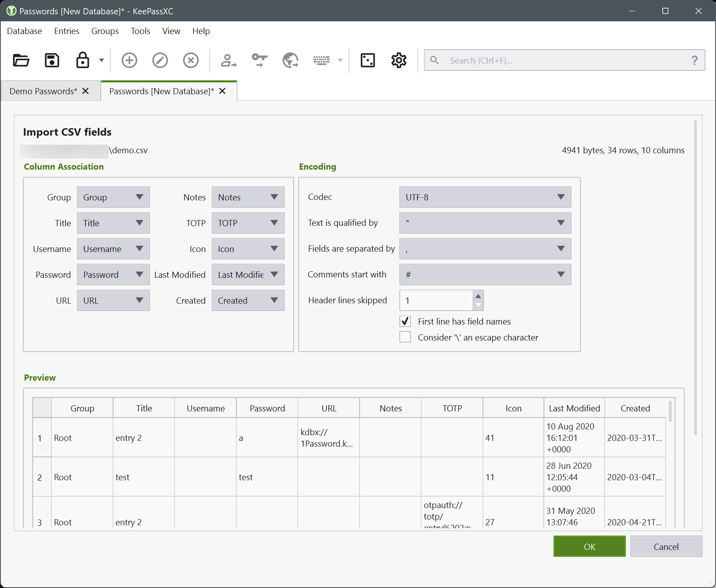
Task: Click the Copy Password key icon
Action: [259, 60]
